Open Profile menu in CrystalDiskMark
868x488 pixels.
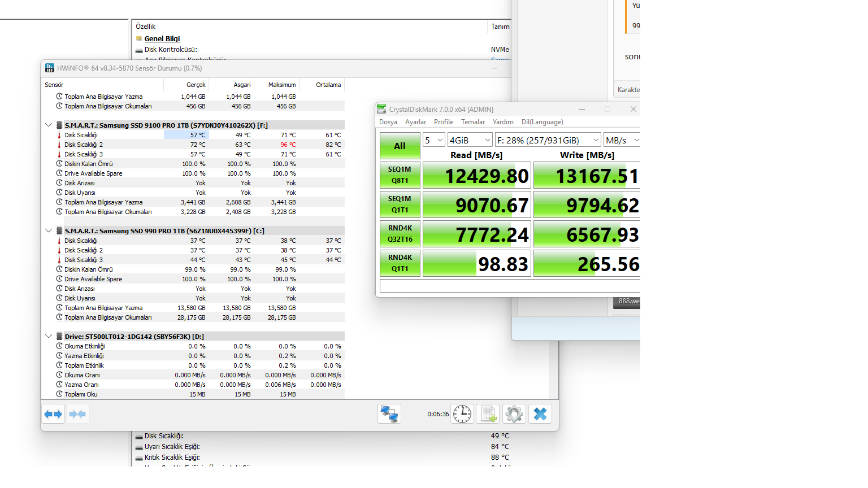coord(444,122)
